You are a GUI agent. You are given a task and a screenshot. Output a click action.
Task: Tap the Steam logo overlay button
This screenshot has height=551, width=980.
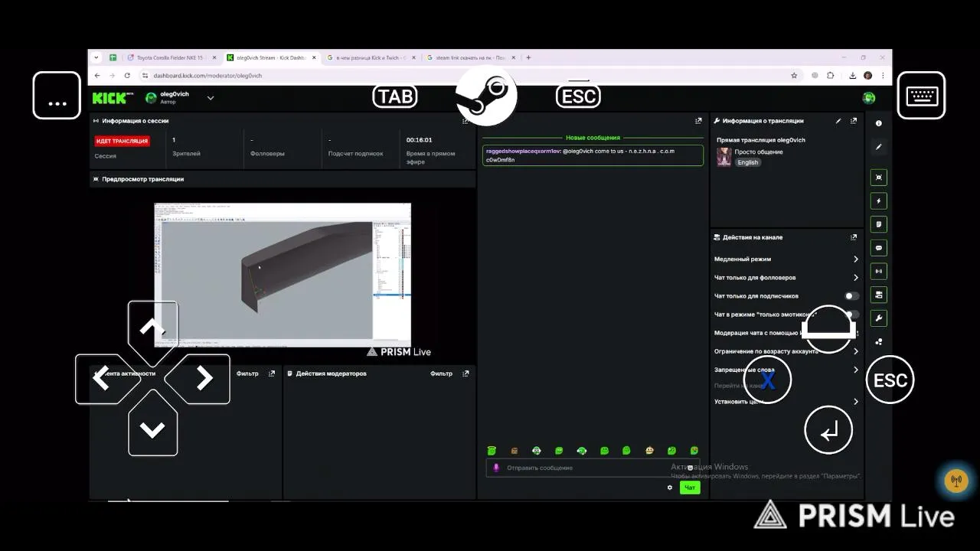pos(486,96)
